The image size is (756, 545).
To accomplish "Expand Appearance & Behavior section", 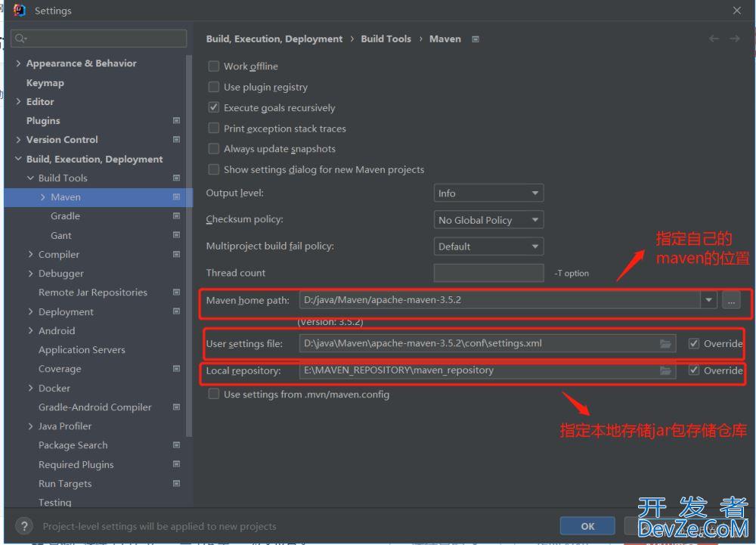I will [x=18, y=63].
